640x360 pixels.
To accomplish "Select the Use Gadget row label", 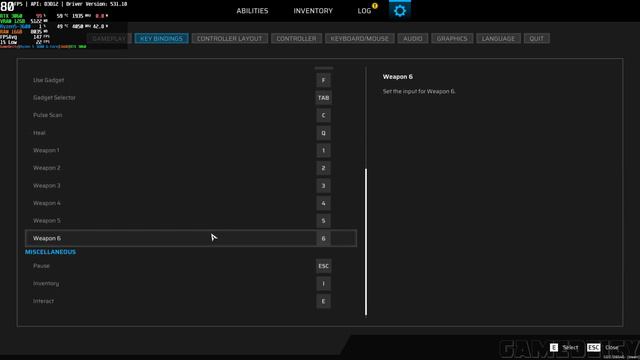I will click(49, 80).
